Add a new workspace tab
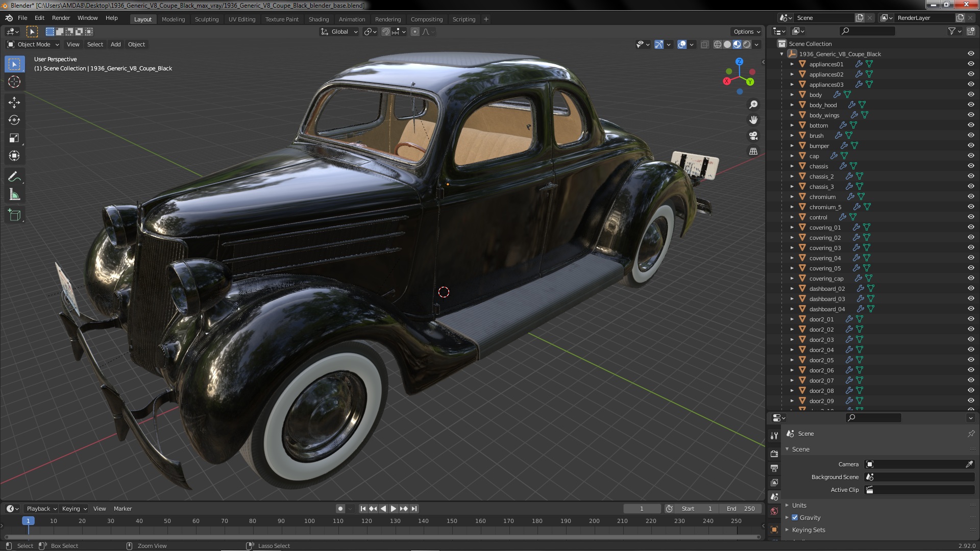The image size is (980, 551). point(486,19)
